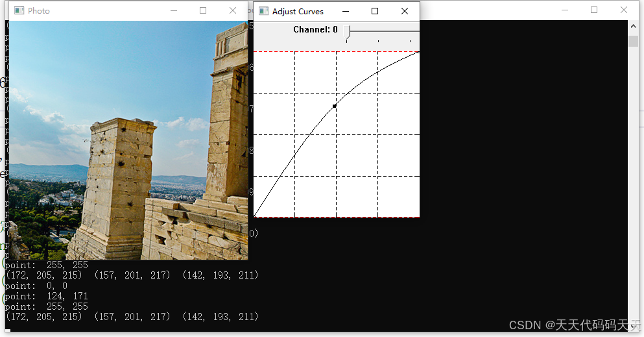Close the Photo window
The width and height of the screenshot is (644, 337).
[x=233, y=10]
